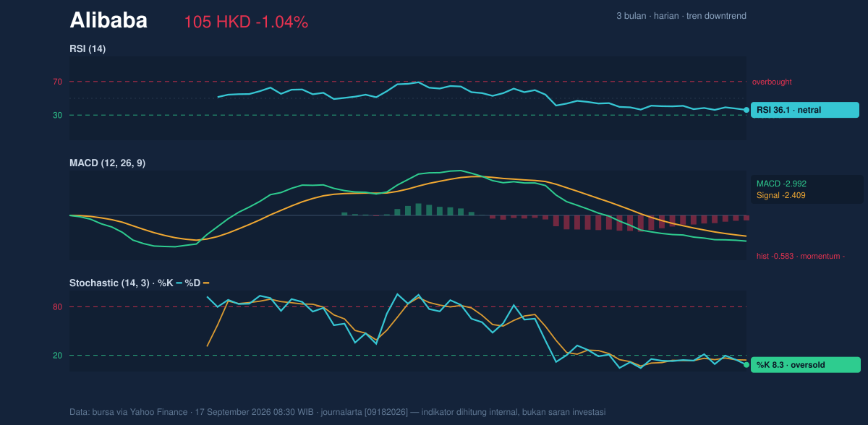Image resolution: width=868 pixels, height=425 pixels.
Task: Click the Signal -2.409 legend value
Action: pyautogui.click(x=781, y=195)
